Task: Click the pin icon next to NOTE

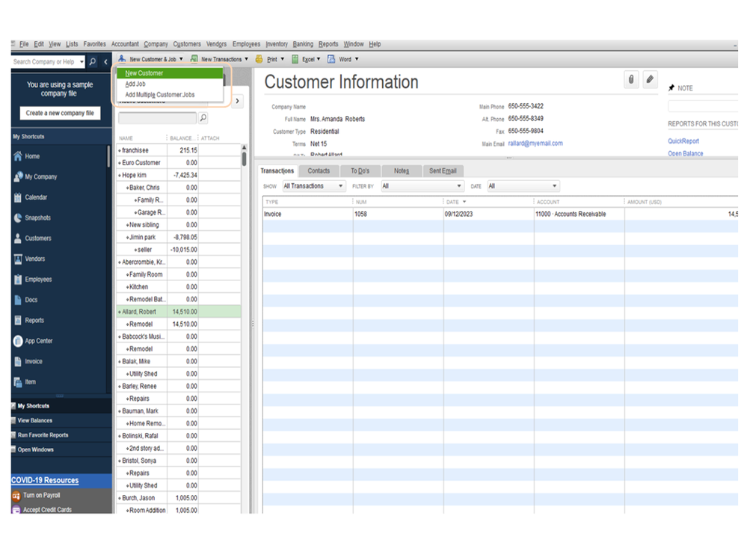Action: click(671, 87)
